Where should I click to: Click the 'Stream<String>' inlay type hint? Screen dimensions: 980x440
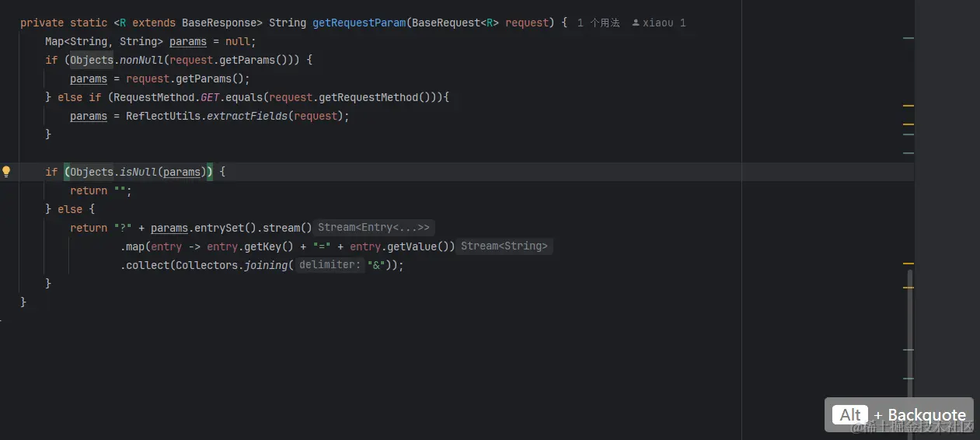point(504,246)
